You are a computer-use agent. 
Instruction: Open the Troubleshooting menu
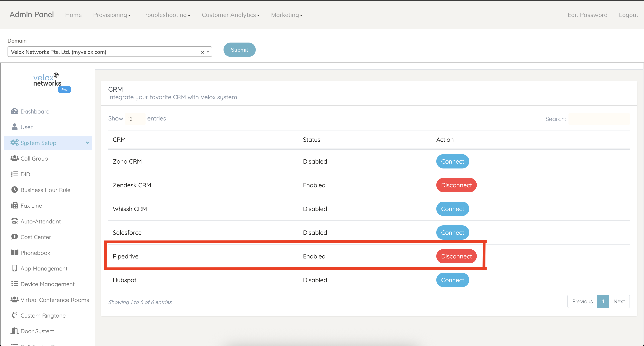166,15
